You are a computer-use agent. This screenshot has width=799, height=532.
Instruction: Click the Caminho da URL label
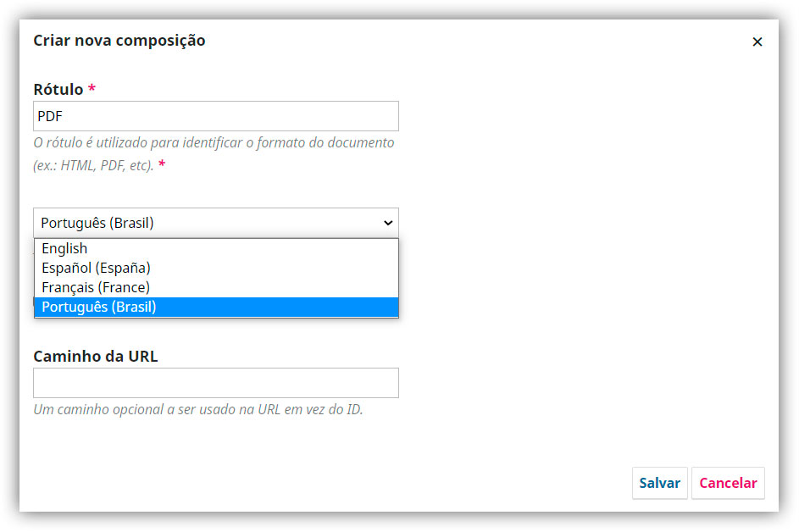pyautogui.click(x=96, y=356)
